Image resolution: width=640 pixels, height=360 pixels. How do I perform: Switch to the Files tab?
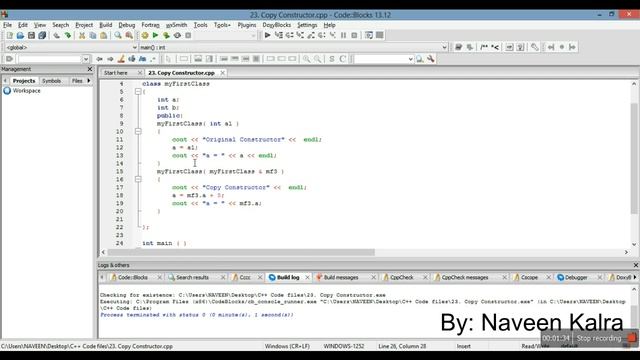coord(77,81)
